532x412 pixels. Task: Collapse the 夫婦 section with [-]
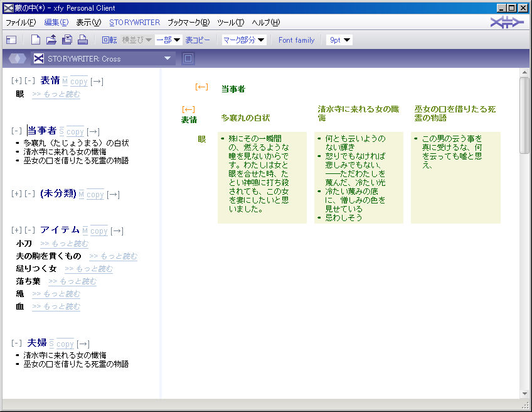(16, 343)
